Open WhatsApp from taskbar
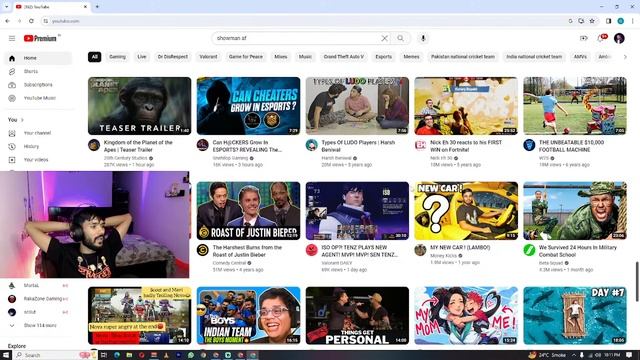 191,355
